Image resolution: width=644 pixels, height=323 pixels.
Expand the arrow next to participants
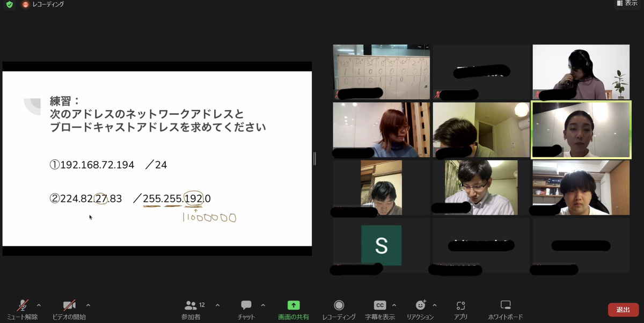tap(217, 305)
